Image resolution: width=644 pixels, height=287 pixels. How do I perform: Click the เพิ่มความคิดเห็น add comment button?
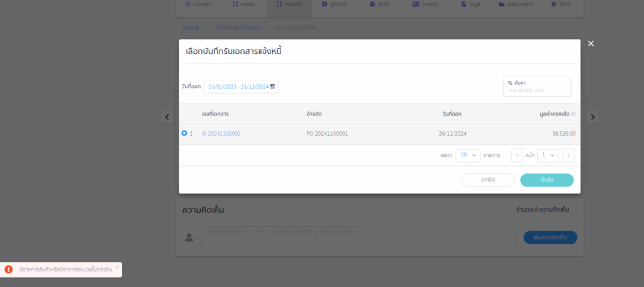(550, 237)
